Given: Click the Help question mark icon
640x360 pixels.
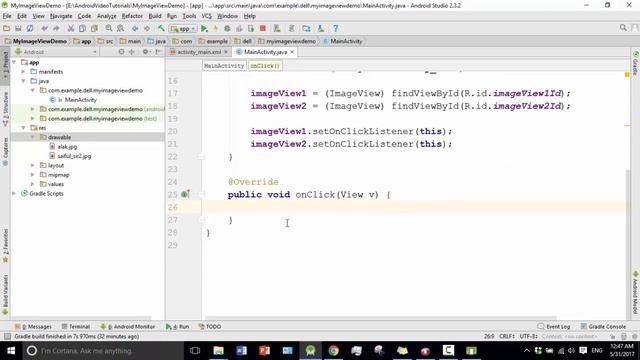Looking at the screenshot, I should tap(336, 28).
